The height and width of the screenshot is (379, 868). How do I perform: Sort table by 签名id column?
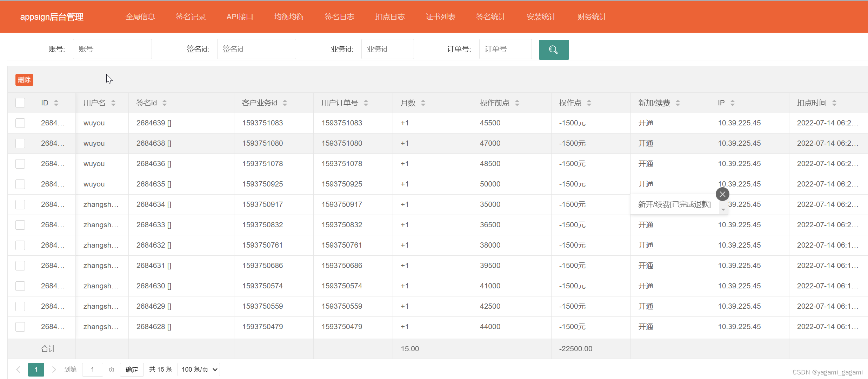165,103
